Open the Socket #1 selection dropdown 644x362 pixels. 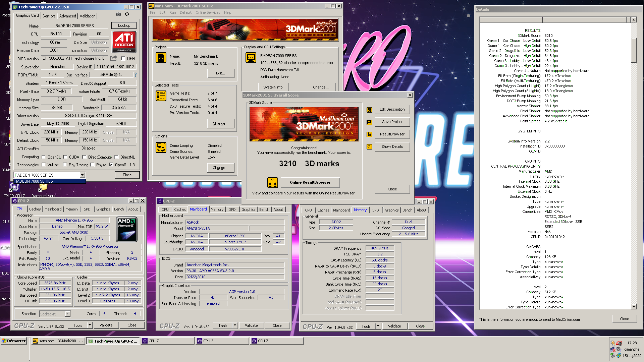click(x=67, y=314)
